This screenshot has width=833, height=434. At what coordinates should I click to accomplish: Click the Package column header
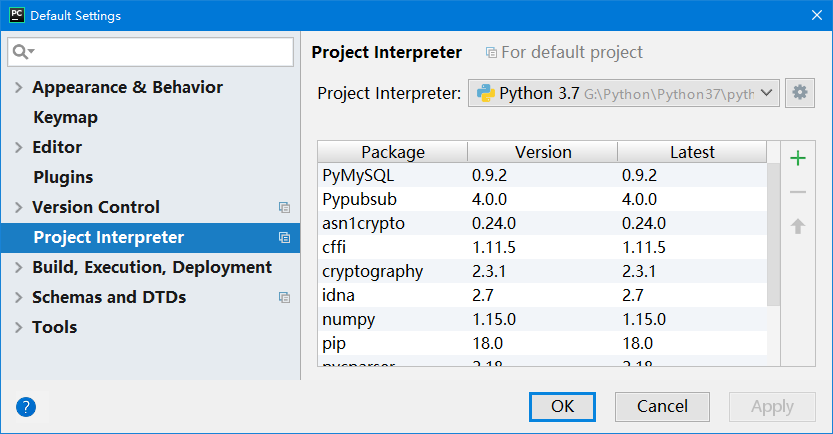pos(393,152)
